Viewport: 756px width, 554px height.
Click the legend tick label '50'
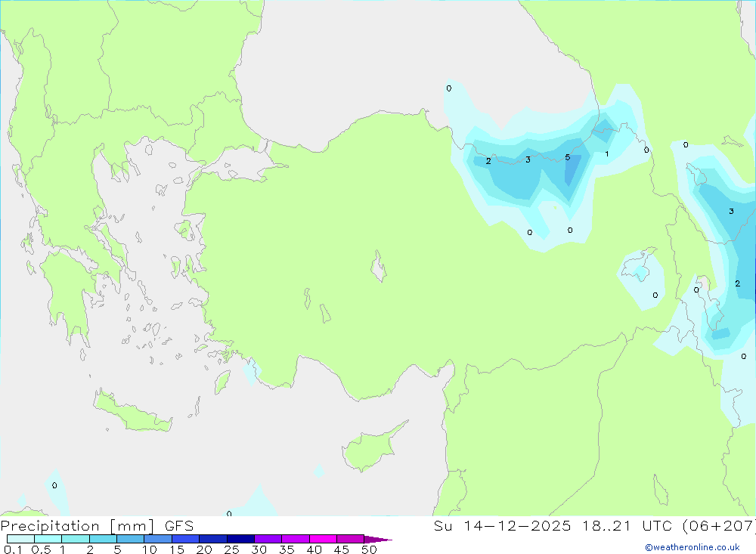coord(370,549)
